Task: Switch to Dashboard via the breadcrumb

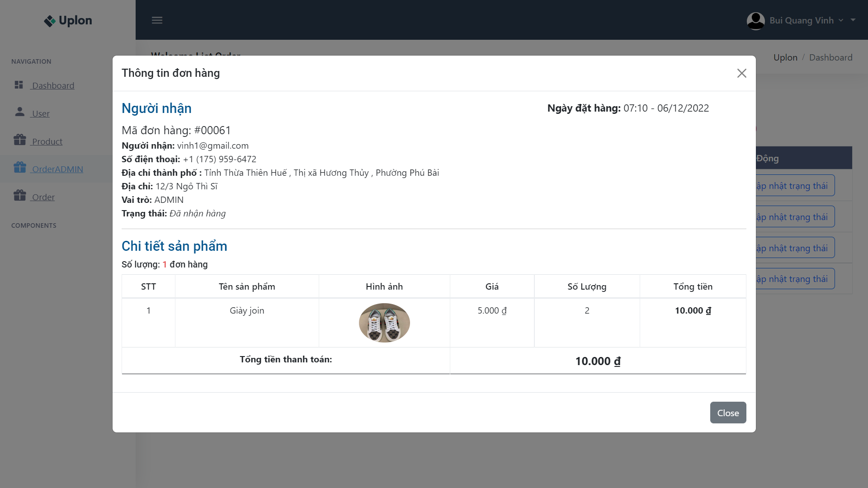Action: [x=830, y=57]
